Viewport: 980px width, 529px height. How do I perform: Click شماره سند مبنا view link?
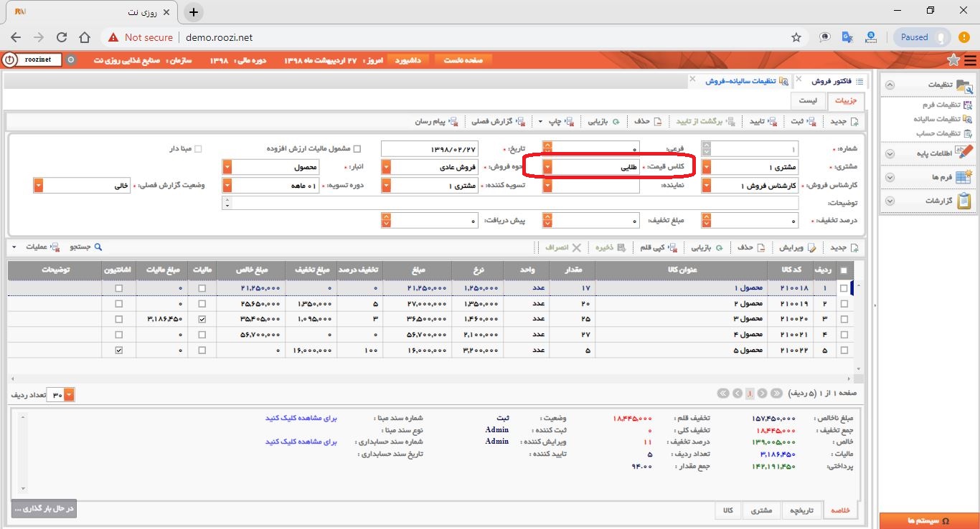[301, 417]
